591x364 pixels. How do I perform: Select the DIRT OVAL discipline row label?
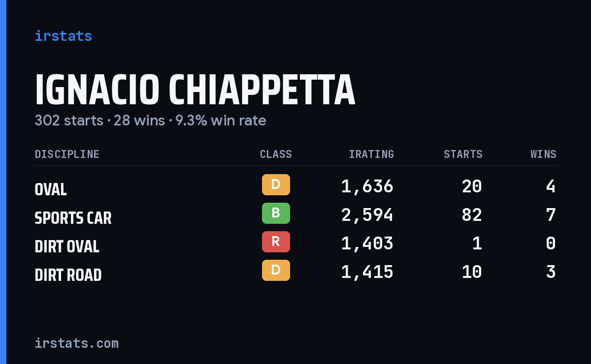pyautogui.click(x=67, y=246)
